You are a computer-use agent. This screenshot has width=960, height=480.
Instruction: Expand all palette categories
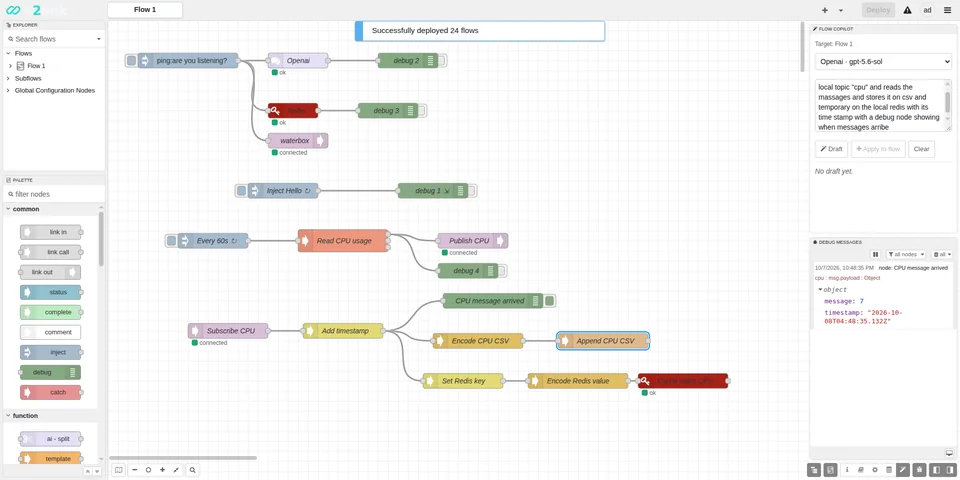click(x=96, y=471)
